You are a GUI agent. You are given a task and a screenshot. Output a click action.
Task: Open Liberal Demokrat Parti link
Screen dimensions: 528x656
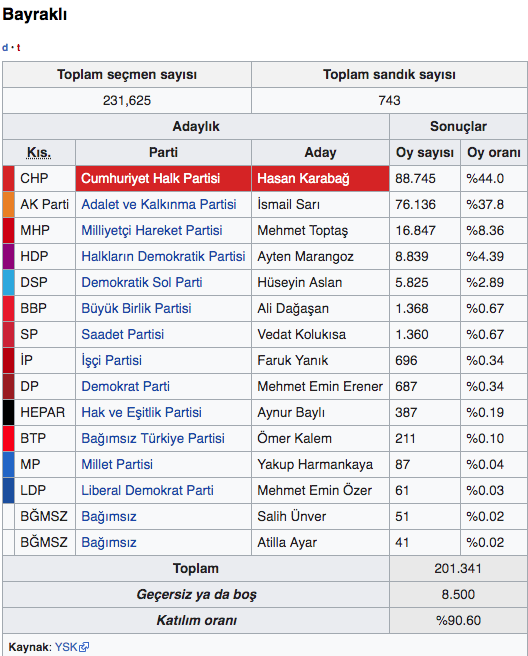click(147, 490)
